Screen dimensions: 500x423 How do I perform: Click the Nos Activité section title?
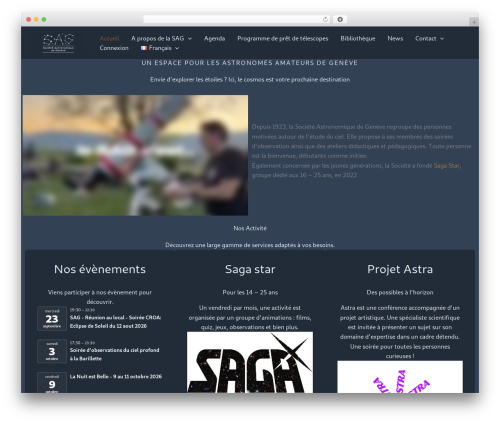pyautogui.click(x=250, y=228)
